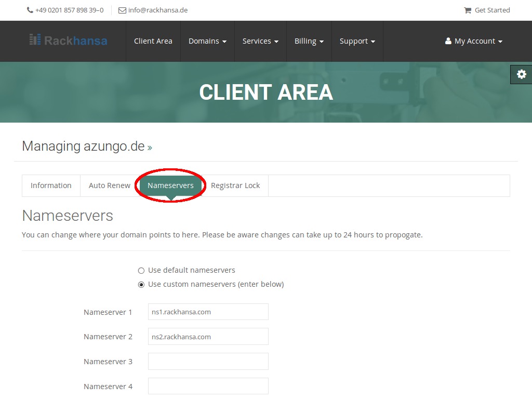Select the Nameservers tab
Viewport: 532px width, 399px height.
click(x=170, y=185)
